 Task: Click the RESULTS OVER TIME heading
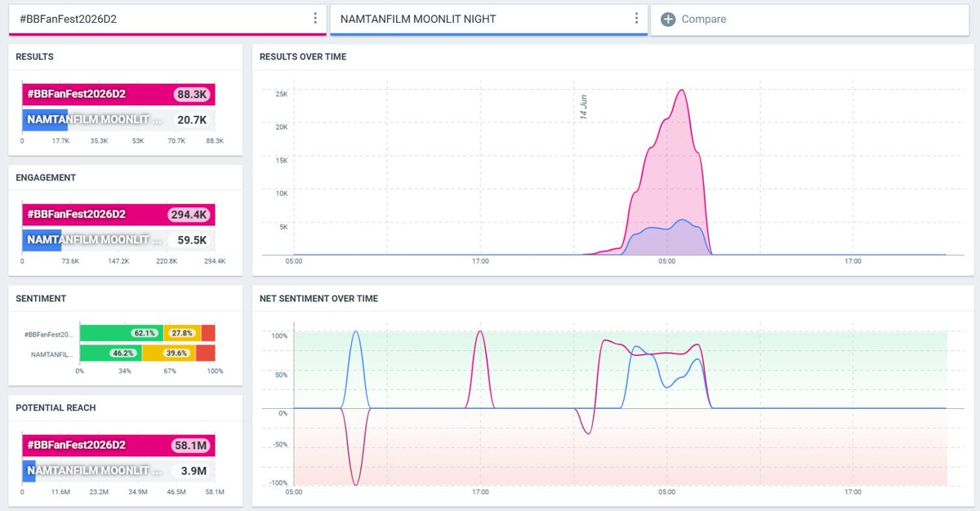tap(303, 57)
